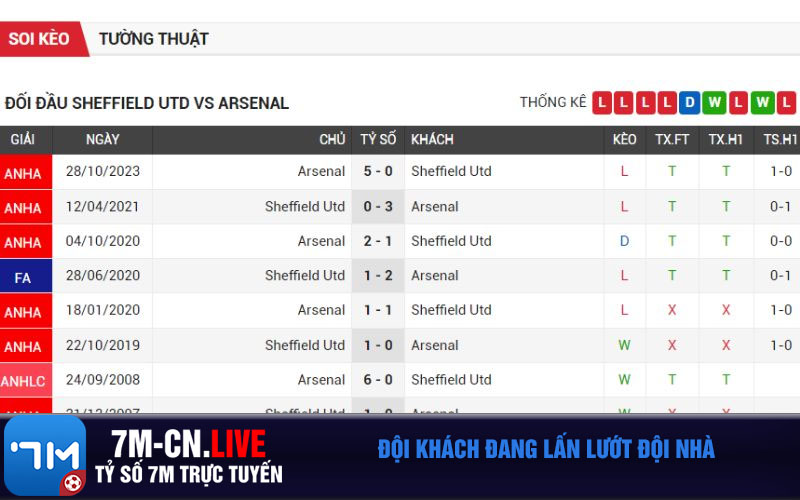Click the first green W statistics badge
Viewport: 800px width, 500px height.
click(714, 103)
